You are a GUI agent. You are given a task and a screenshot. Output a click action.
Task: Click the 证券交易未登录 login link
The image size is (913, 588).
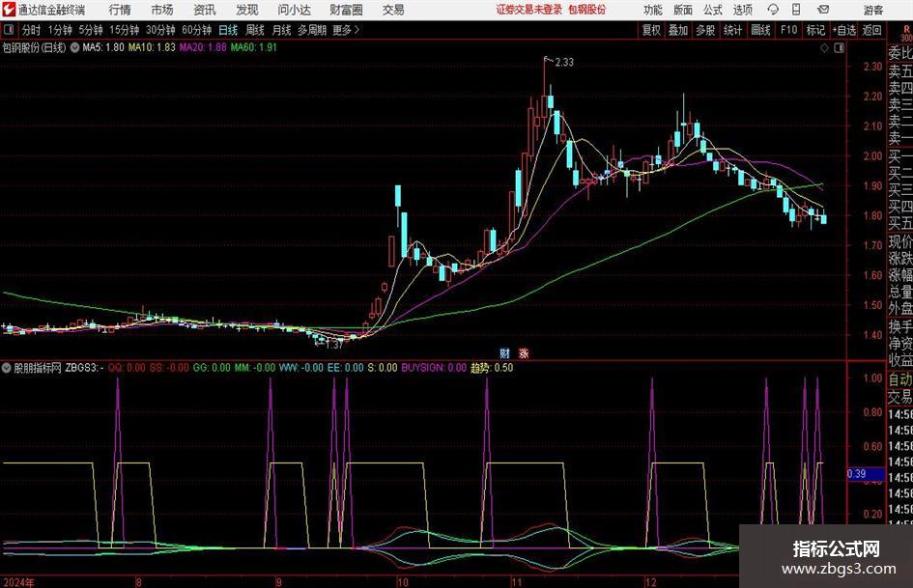[x=529, y=10]
